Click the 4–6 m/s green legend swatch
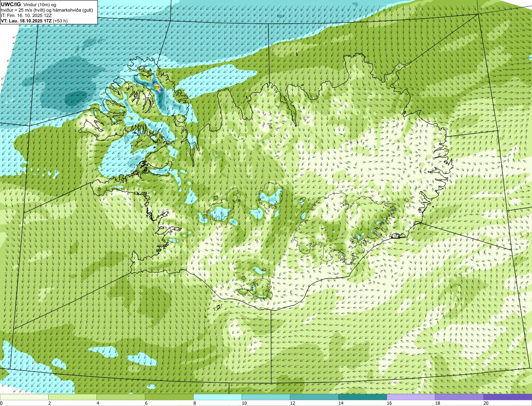 coord(121,397)
